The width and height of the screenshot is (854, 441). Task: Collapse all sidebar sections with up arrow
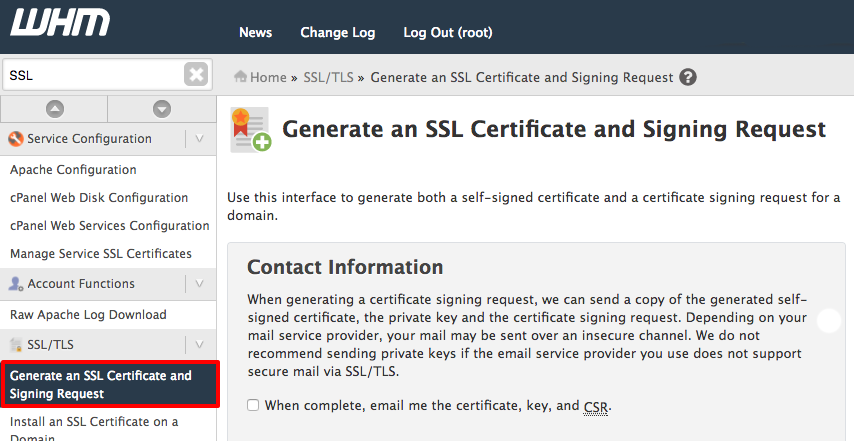(x=54, y=108)
